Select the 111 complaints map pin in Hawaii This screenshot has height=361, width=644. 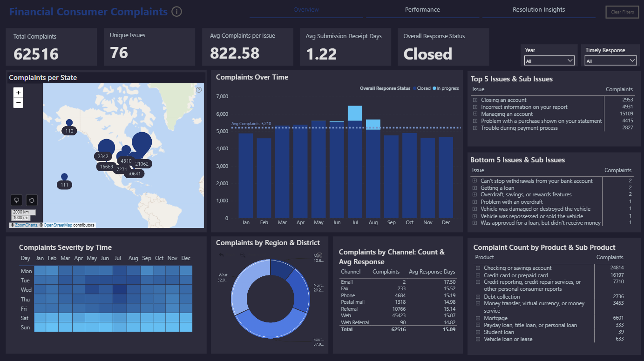[64, 177]
